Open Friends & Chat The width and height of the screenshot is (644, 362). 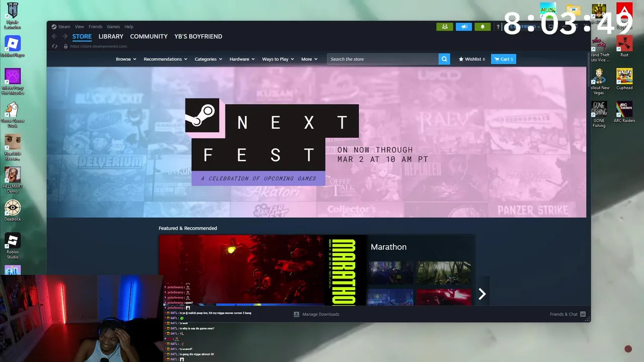tap(563, 314)
